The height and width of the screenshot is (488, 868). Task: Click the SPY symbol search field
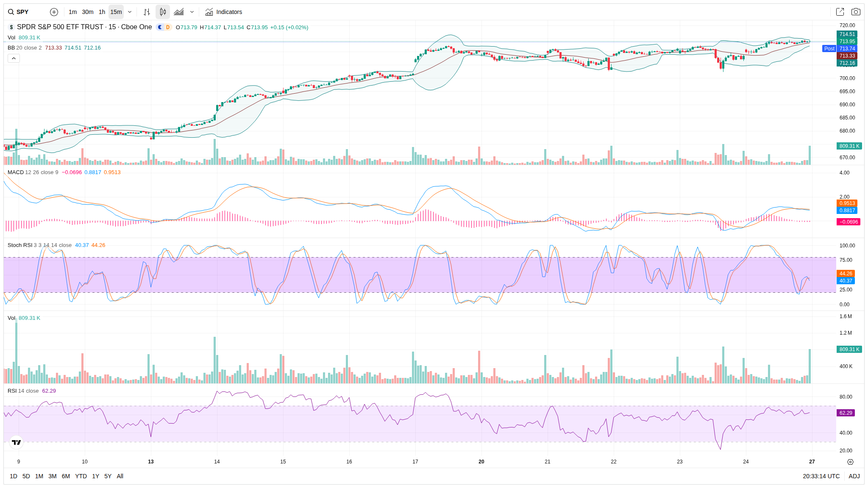[23, 12]
